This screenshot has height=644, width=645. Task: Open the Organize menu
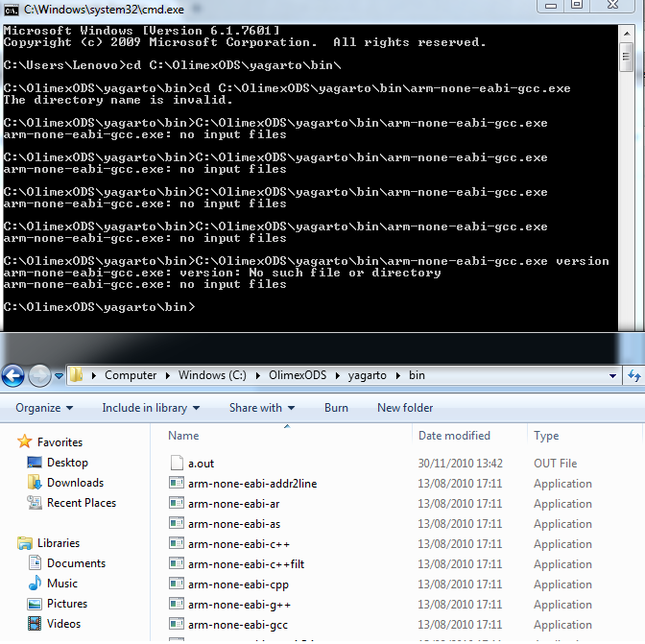coord(44,408)
